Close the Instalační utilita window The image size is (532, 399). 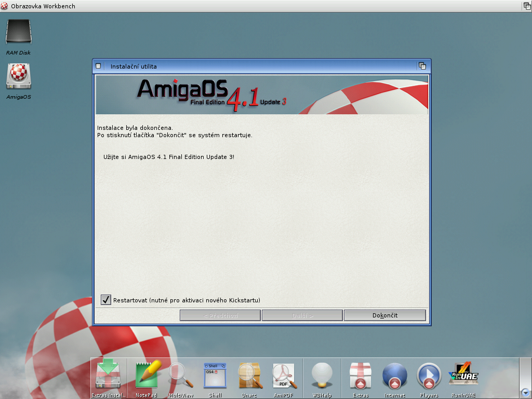click(x=98, y=66)
